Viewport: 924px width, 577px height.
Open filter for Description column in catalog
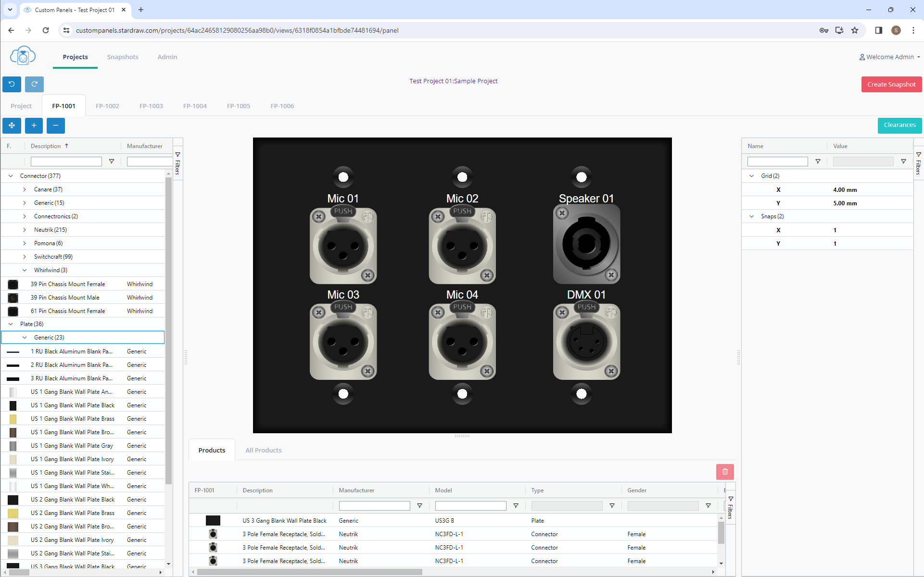point(112,162)
